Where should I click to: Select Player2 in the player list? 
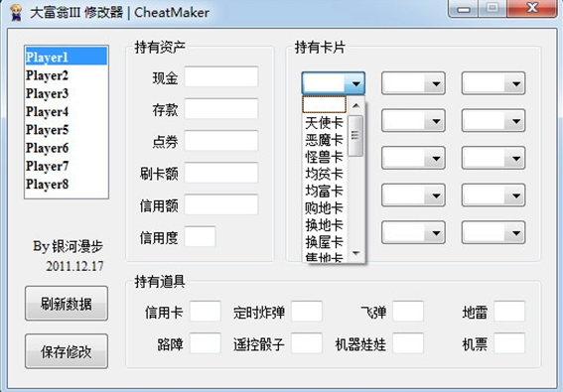pos(67,75)
